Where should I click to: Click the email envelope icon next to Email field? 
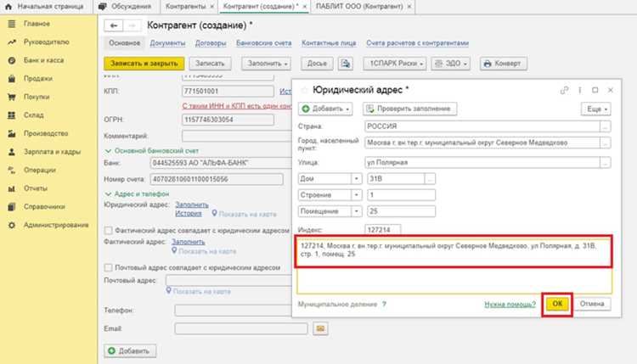click(x=320, y=328)
